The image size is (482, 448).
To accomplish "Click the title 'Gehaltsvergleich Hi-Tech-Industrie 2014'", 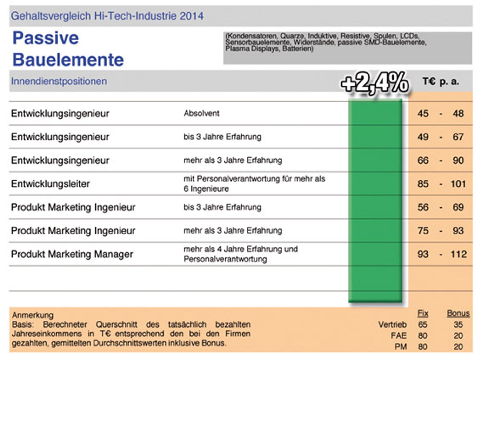I will click(x=107, y=16).
